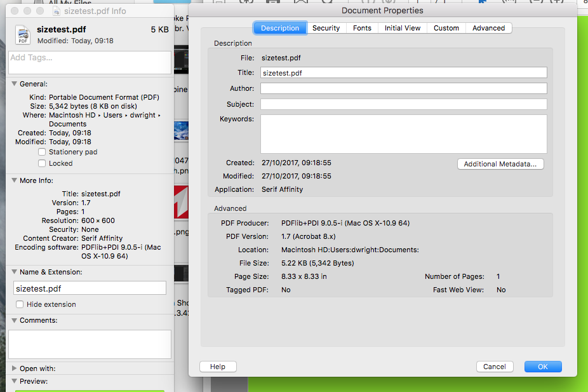
Task: Dismiss dialog with Cancel button
Action: (495, 366)
